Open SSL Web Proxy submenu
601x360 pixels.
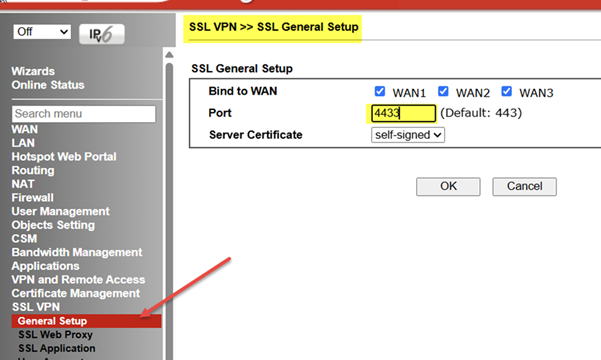click(x=56, y=335)
